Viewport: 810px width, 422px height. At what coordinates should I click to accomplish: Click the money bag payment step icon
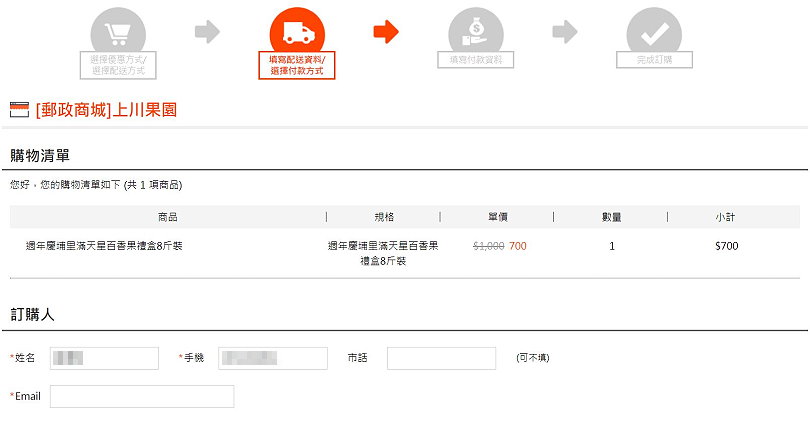point(476,32)
